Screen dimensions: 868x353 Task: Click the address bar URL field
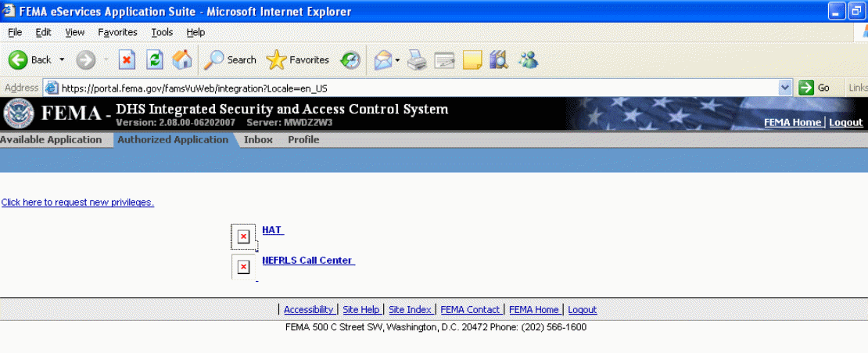418,88
